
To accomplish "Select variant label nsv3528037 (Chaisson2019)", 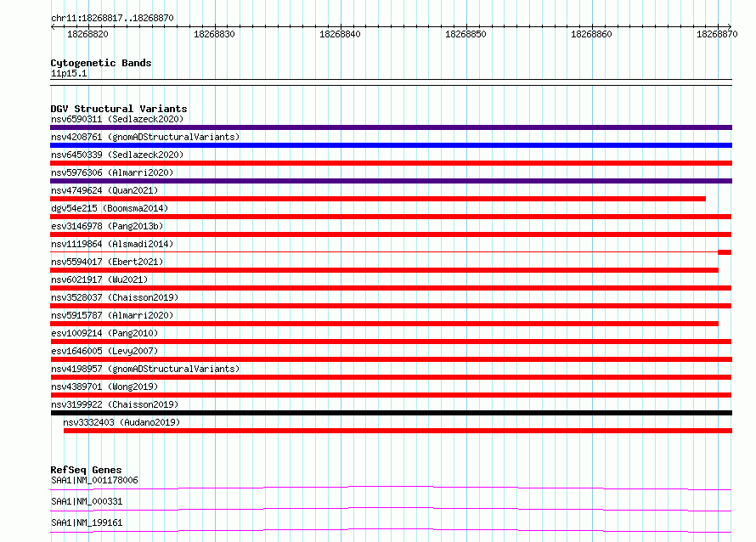I will (x=115, y=297).
